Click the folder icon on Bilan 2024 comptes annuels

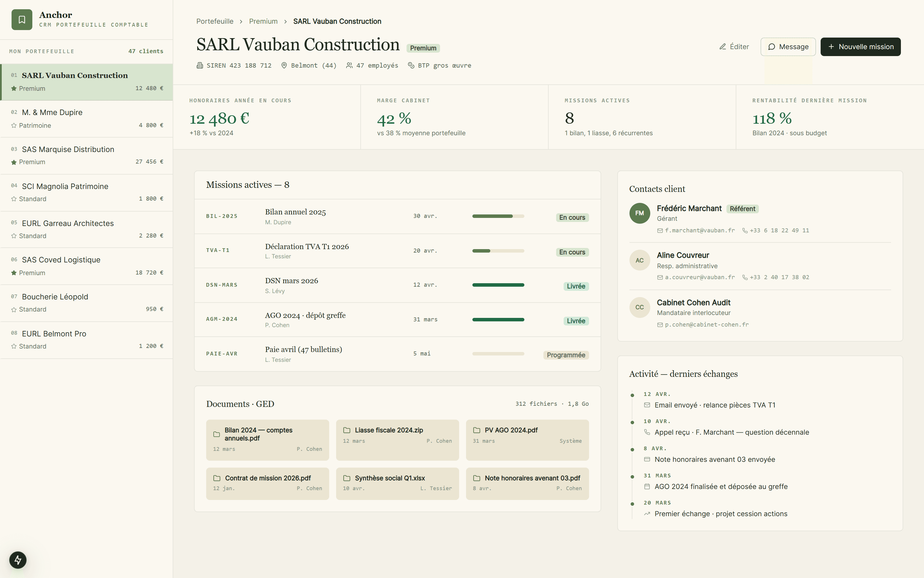pos(217,434)
